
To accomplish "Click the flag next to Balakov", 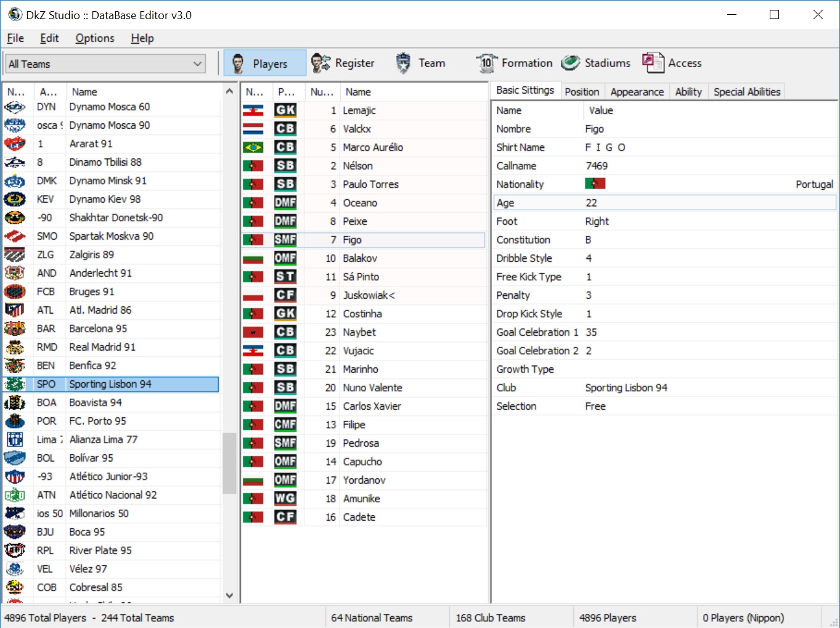I will tap(253, 258).
